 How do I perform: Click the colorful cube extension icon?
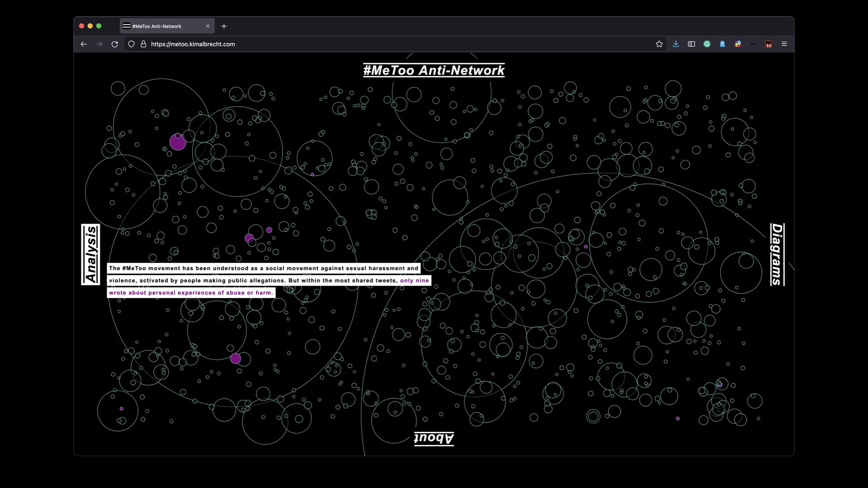[x=738, y=44]
